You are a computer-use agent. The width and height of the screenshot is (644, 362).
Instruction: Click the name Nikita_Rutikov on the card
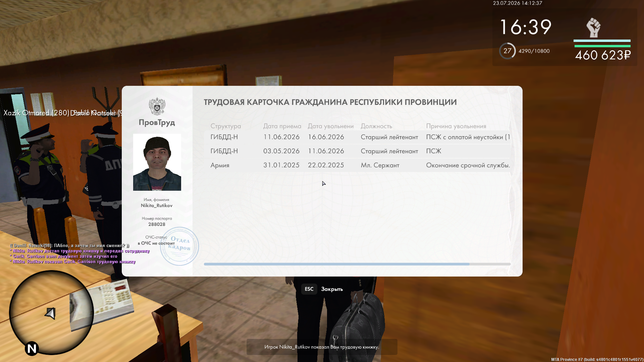157,205
